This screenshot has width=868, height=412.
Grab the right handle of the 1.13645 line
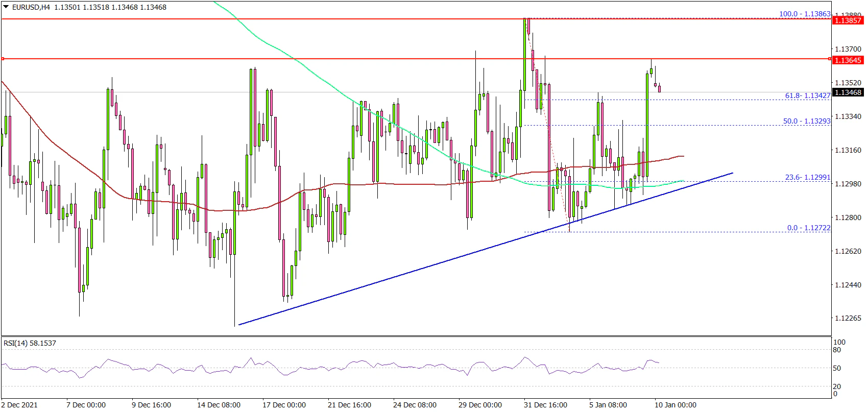[x=829, y=59]
